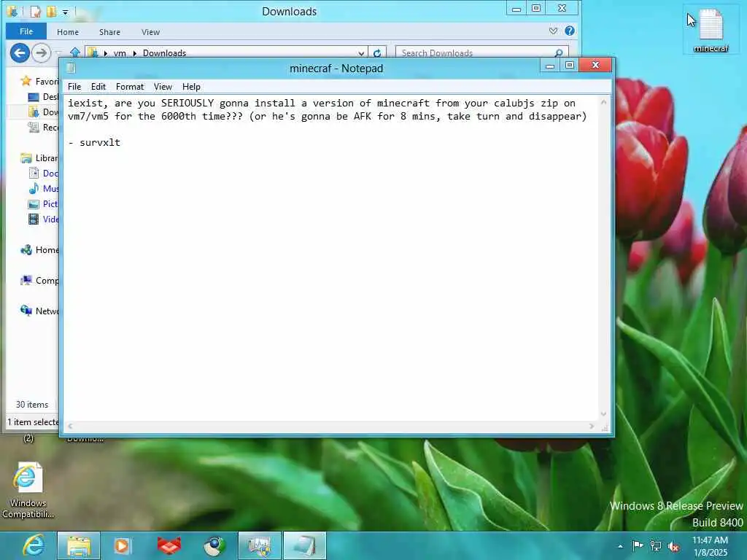
Task: Open Notepad Edit menu
Action: tap(98, 87)
